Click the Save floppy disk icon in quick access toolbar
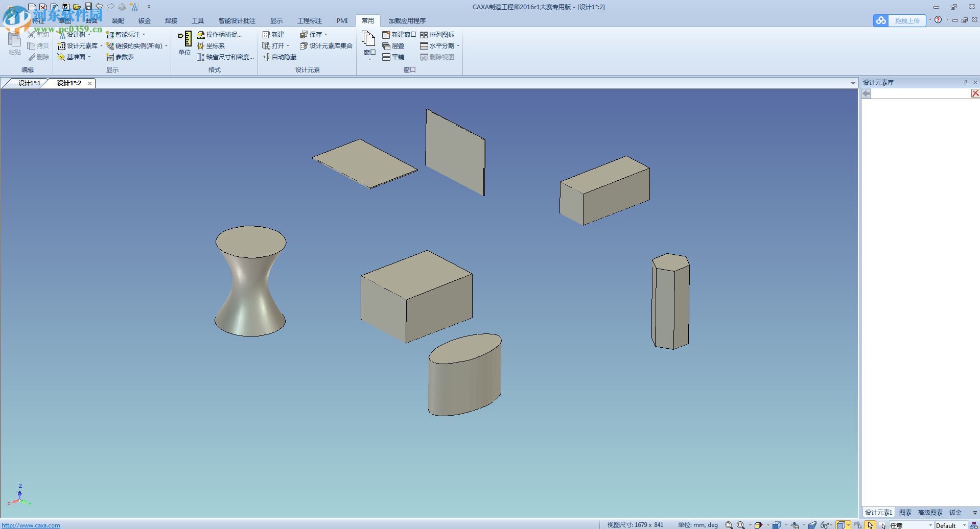This screenshot has height=529, width=980. click(x=88, y=7)
